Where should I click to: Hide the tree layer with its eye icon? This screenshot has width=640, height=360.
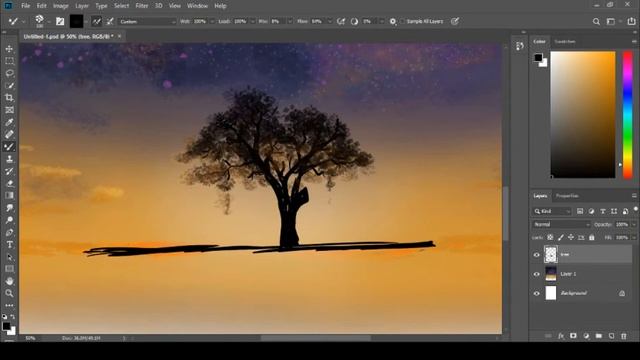pos(537,255)
